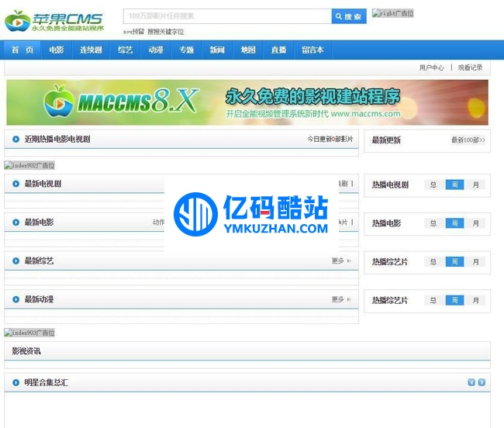The image size is (504, 428).
Task: Open the 用户中心 link
Action: [x=431, y=67]
